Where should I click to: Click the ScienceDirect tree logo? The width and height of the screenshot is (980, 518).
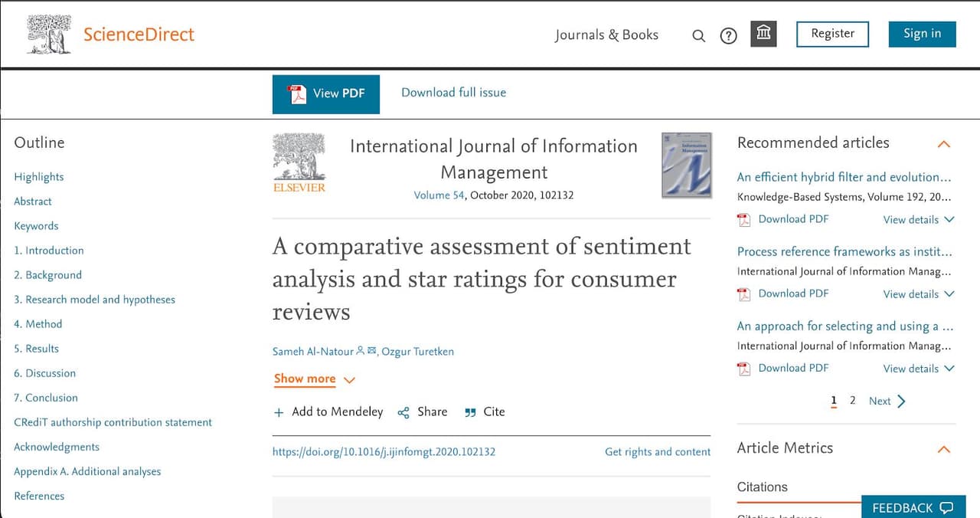coord(50,34)
